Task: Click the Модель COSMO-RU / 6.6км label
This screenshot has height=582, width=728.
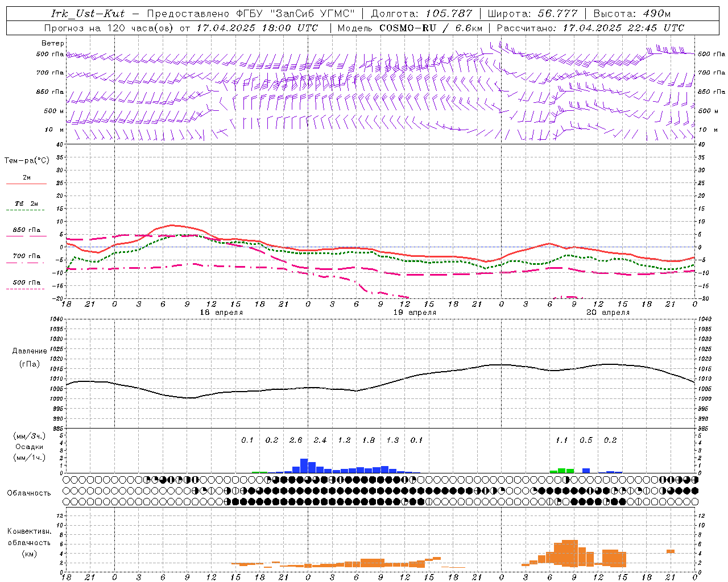Action: click(x=410, y=28)
